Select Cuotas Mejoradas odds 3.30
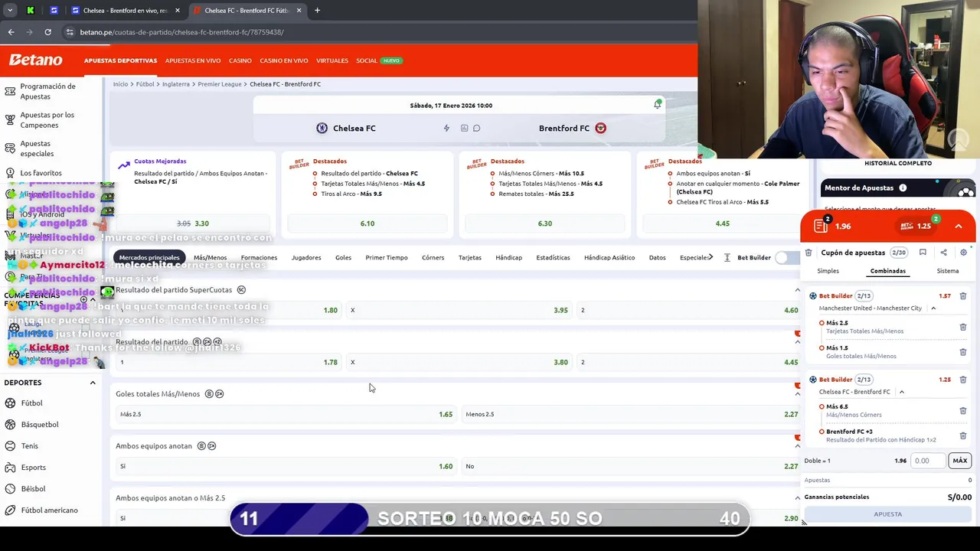Viewport: 980px width, 551px height. (x=193, y=223)
